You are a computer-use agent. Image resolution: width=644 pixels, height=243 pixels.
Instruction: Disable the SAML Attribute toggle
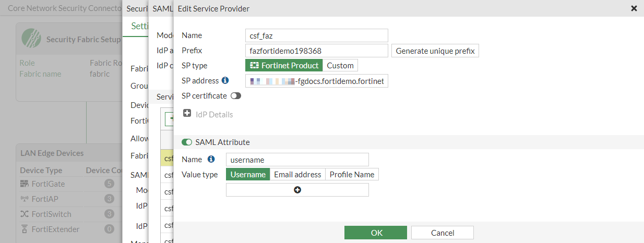pos(187,142)
